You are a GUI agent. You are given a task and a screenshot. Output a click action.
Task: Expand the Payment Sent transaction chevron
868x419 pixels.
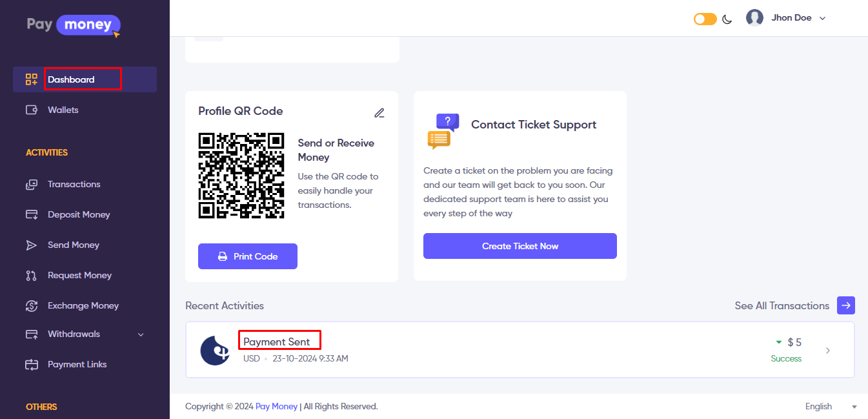coord(828,351)
